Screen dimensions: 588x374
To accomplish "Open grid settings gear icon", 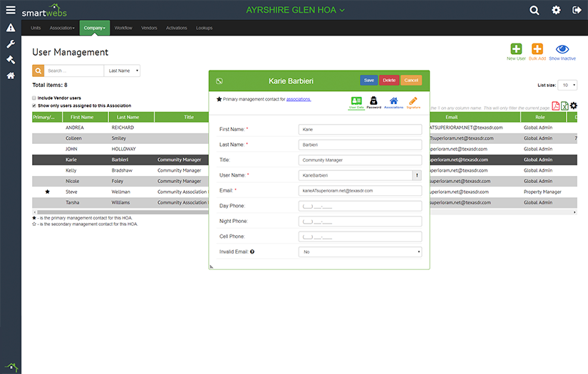I will pos(573,106).
